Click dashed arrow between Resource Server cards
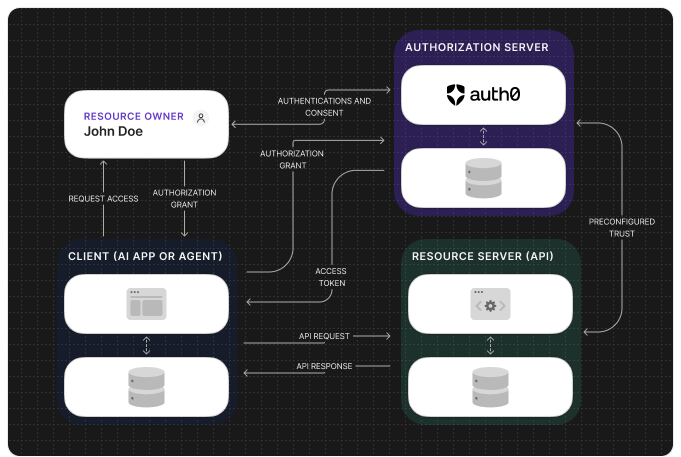 490,345
